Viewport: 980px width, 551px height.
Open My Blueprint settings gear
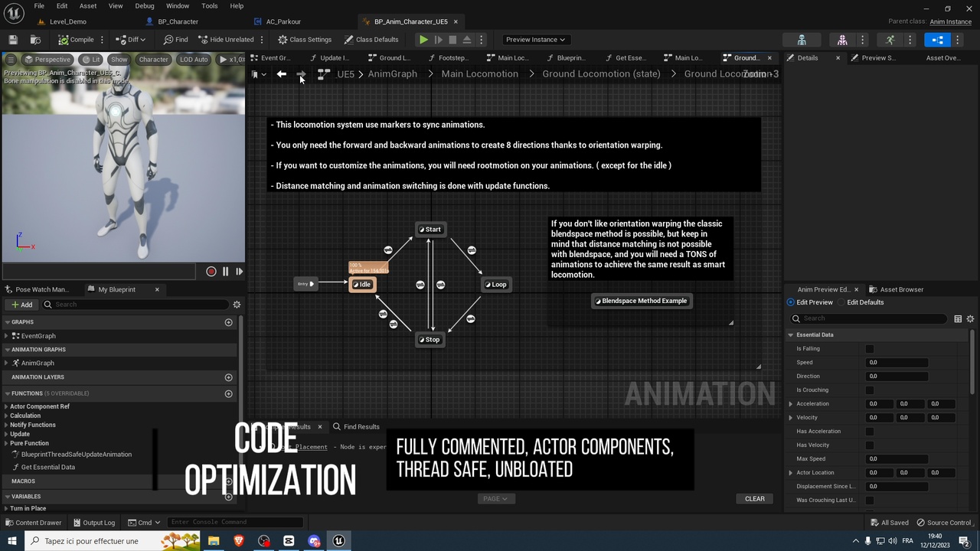237,305
